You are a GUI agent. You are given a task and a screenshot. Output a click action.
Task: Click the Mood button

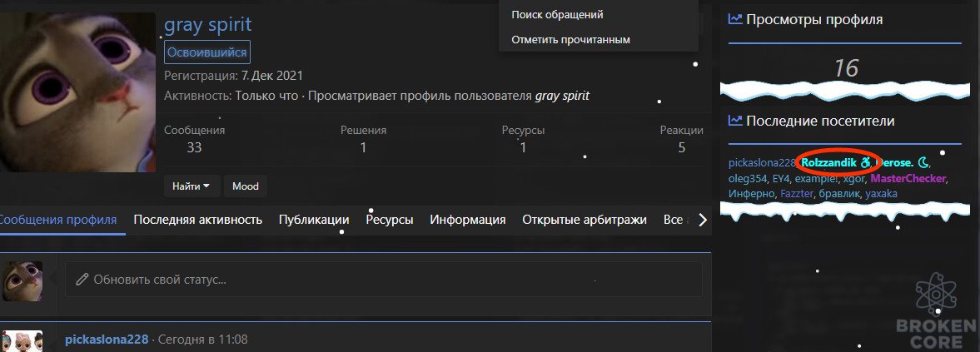click(246, 186)
